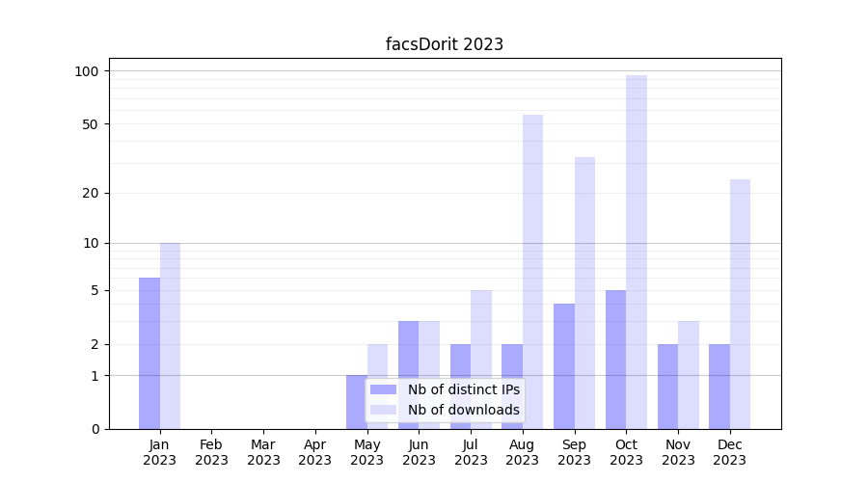This screenshot has height=482, width=868.
Task: Click the dark blue distinct IPs legend swatch
Action: (383, 389)
